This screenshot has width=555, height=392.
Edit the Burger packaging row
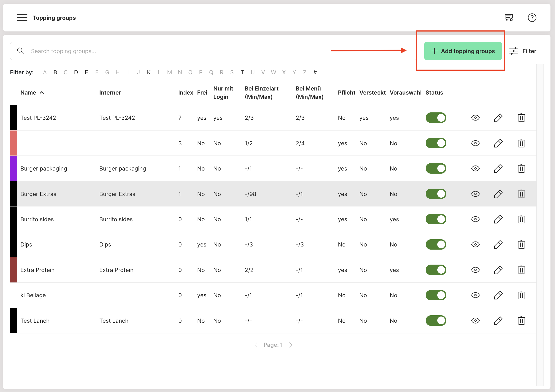[x=498, y=168]
